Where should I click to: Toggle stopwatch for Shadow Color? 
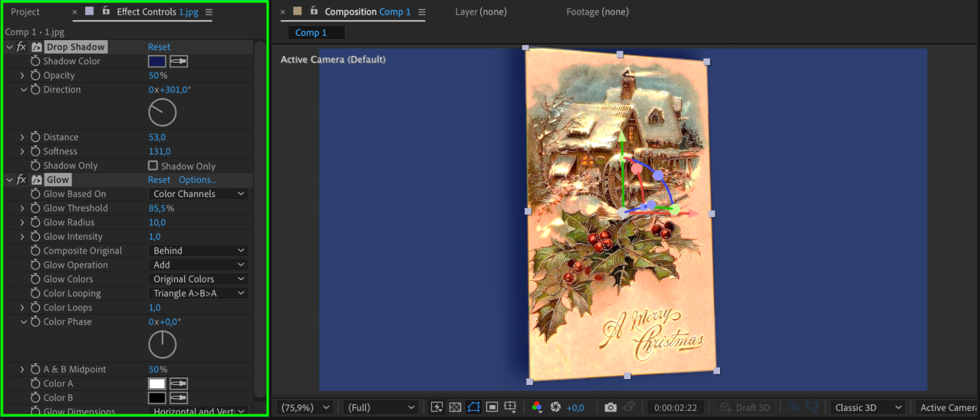point(35,61)
